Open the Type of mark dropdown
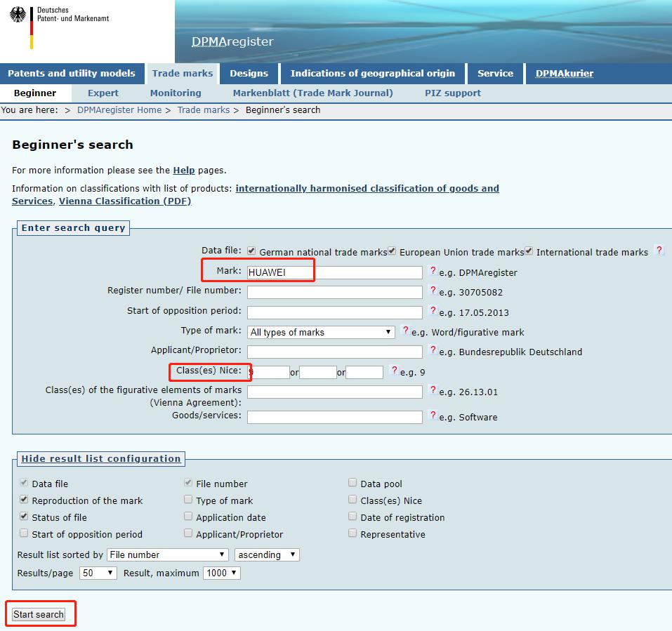This screenshot has width=672, height=631. tap(321, 333)
